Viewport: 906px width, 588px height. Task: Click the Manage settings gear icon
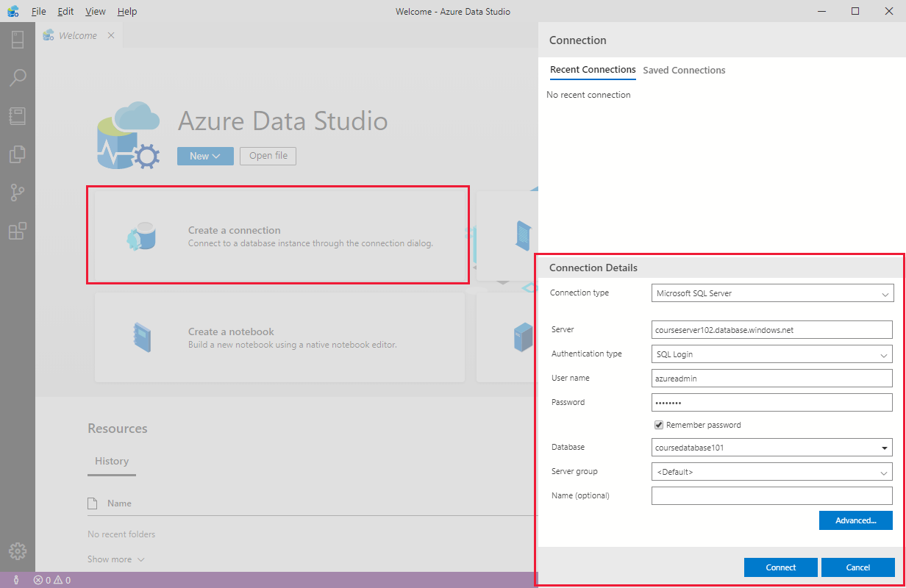pos(18,551)
